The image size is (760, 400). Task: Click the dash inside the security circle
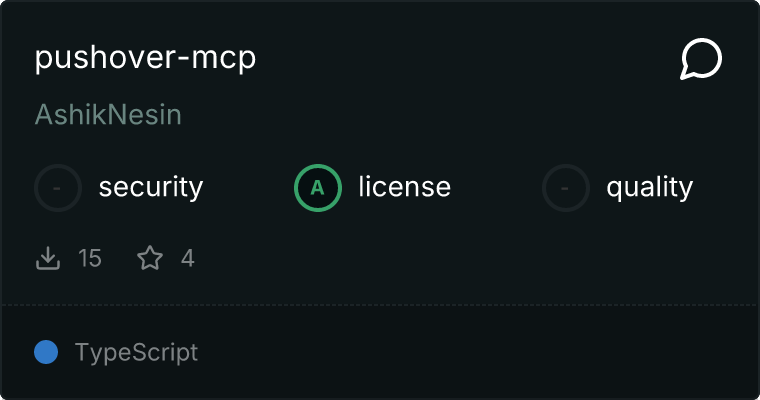pyautogui.click(x=57, y=188)
